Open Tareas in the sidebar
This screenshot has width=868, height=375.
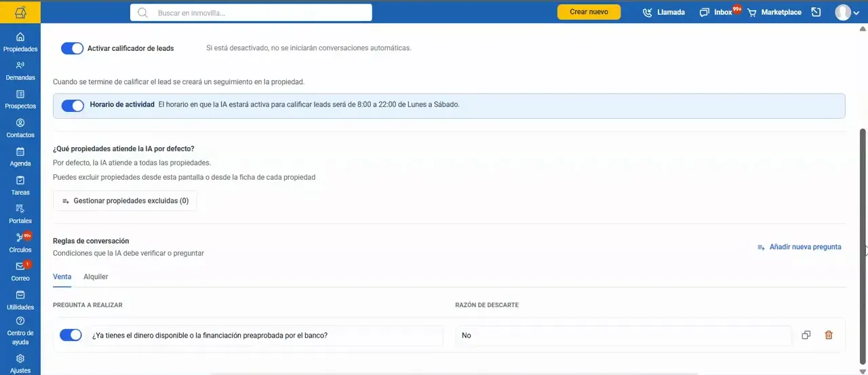[x=20, y=185]
